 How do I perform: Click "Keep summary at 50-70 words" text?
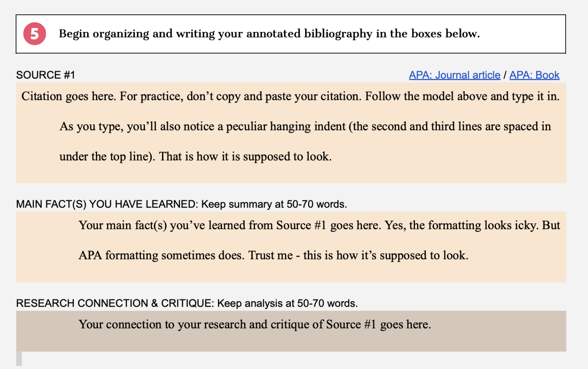tap(274, 204)
